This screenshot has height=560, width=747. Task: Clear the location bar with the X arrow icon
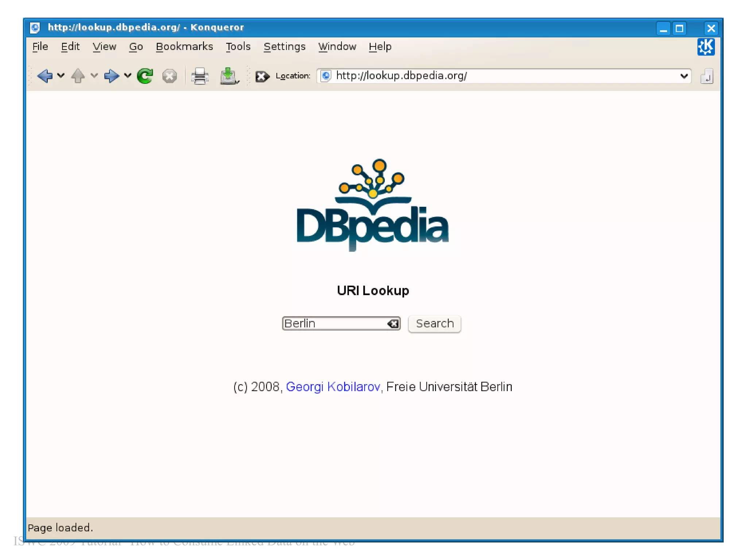click(x=262, y=76)
